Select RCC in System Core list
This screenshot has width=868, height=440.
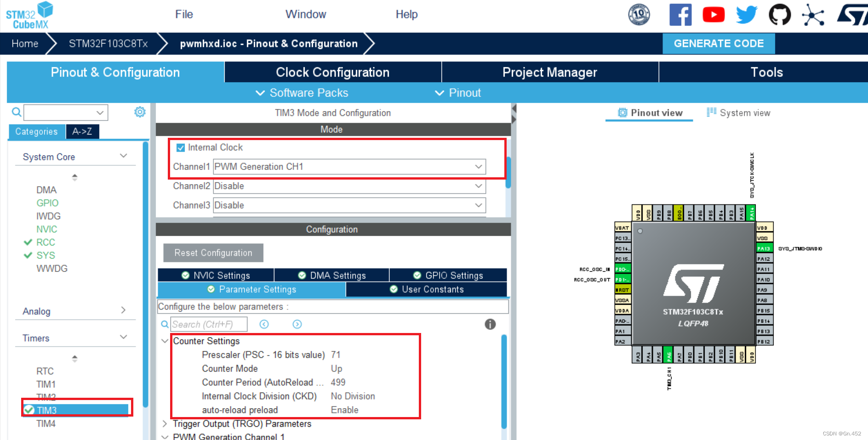pos(46,242)
